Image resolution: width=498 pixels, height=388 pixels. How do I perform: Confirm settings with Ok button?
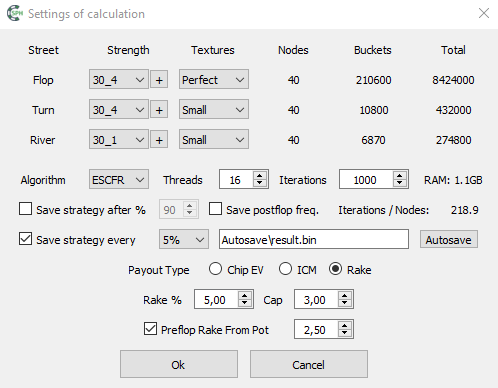[179, 364]
